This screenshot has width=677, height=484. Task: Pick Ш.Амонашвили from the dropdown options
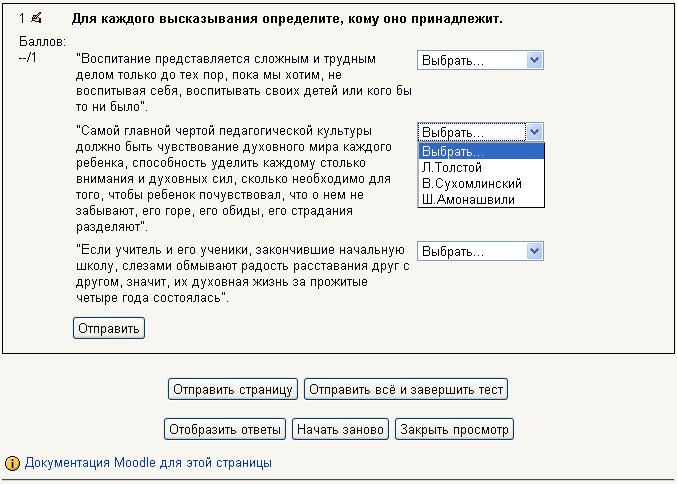pyautogui.click(x=469, y=199)
